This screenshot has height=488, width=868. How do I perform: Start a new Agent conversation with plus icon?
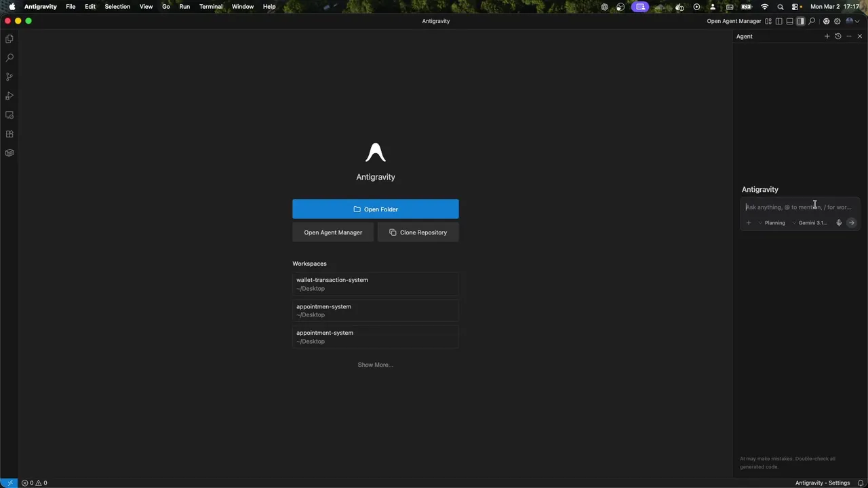pos(827,36)
